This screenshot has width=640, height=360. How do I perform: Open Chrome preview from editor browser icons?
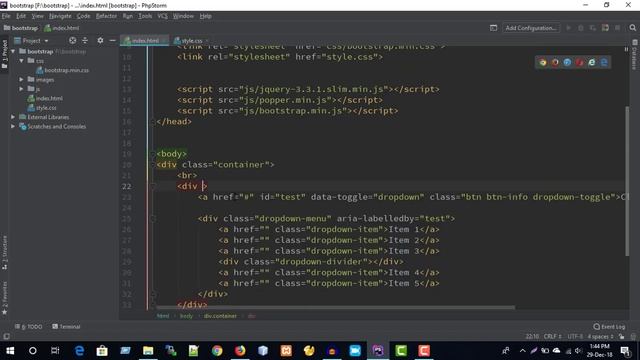[542, 62]
